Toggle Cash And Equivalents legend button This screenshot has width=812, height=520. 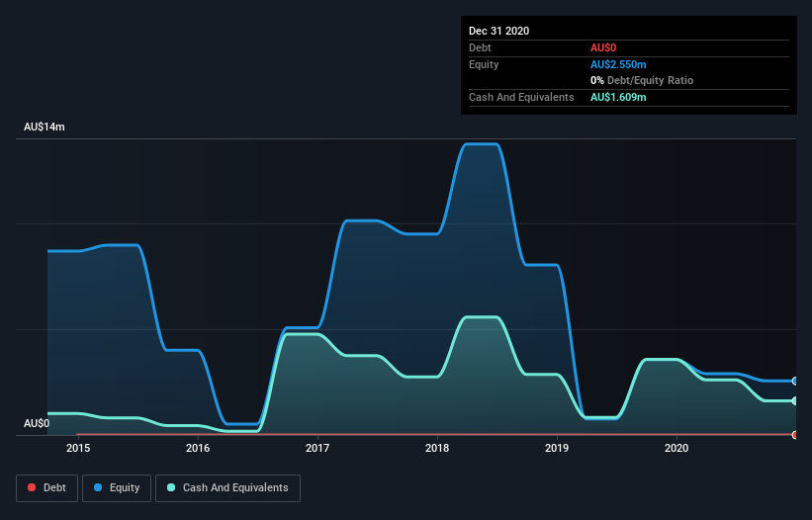click(x=227, y=488)
